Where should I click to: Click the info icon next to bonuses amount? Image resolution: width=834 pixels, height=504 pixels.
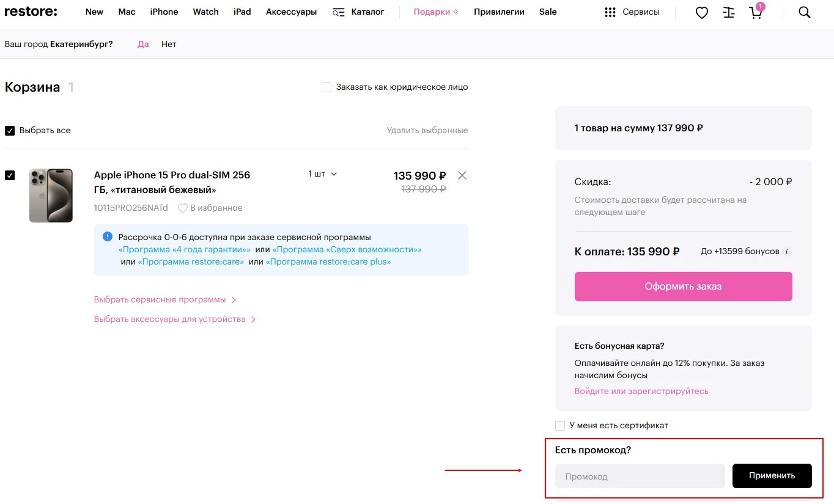[786, 251]
